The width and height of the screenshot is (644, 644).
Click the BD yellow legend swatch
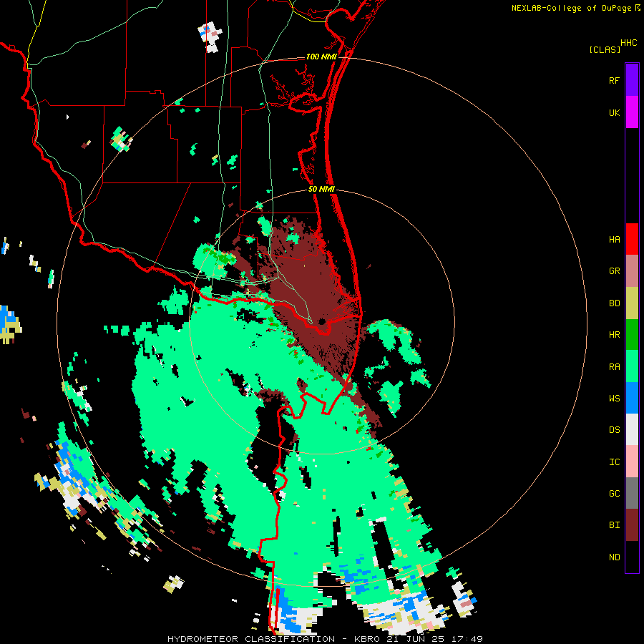pos(632,303)
